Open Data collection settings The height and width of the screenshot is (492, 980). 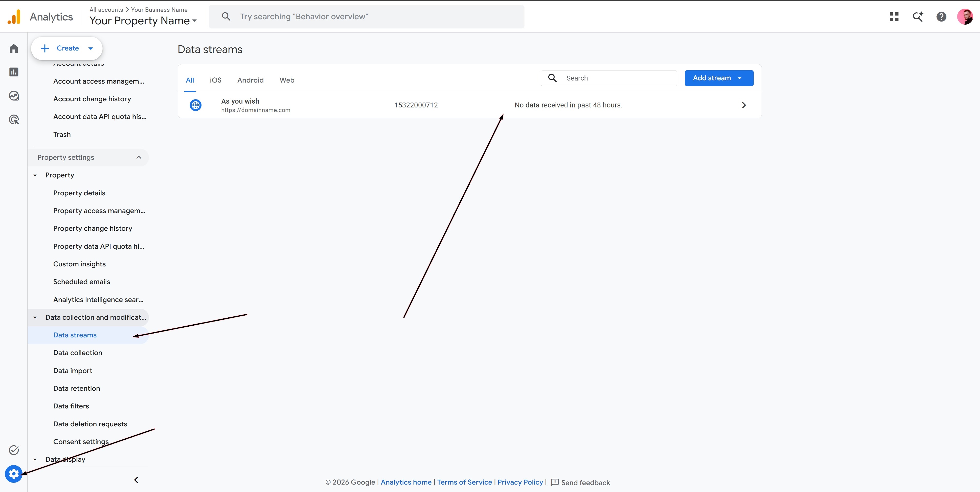(78, 353)
